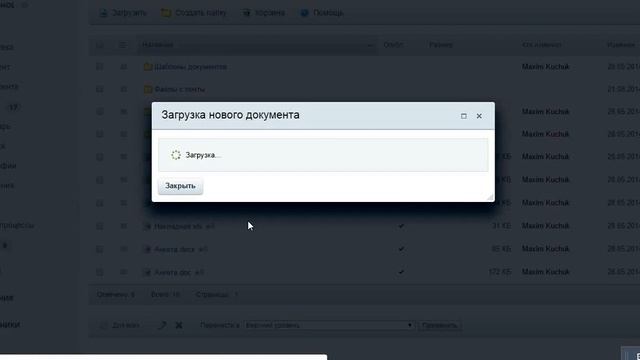Check the Анкета.docx row checkbox

pyautogui.click(x=100, y=249)
